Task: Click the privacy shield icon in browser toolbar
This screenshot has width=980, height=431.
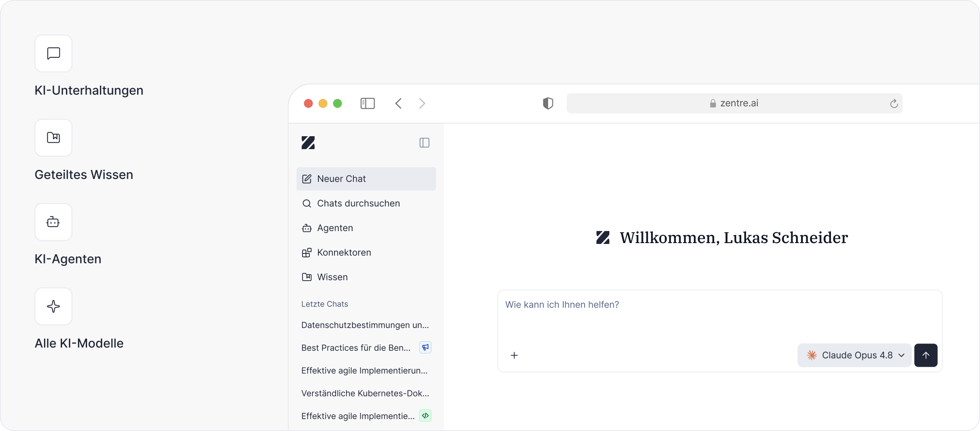Action: (548, 103)
